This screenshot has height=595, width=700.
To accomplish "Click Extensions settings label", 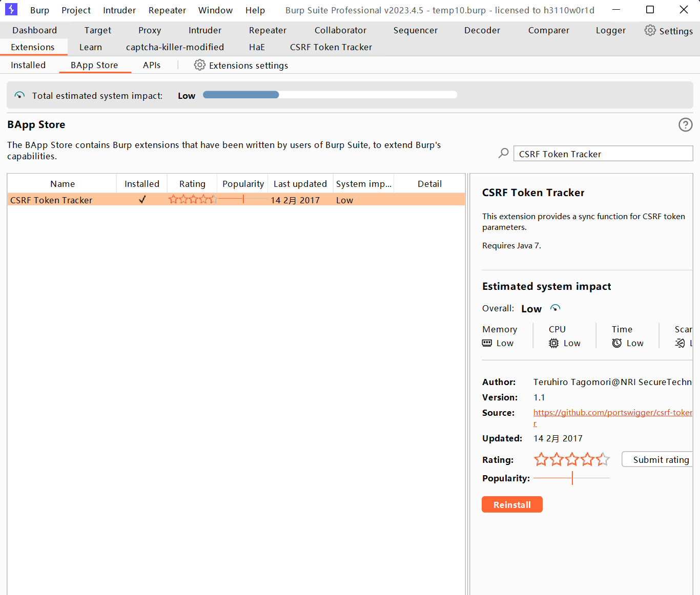I will coord(249,66).
